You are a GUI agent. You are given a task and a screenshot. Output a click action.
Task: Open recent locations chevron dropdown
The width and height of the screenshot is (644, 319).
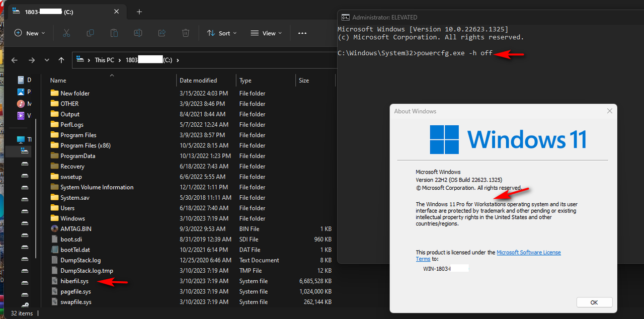pyautogui.click(x=47, y=60)
